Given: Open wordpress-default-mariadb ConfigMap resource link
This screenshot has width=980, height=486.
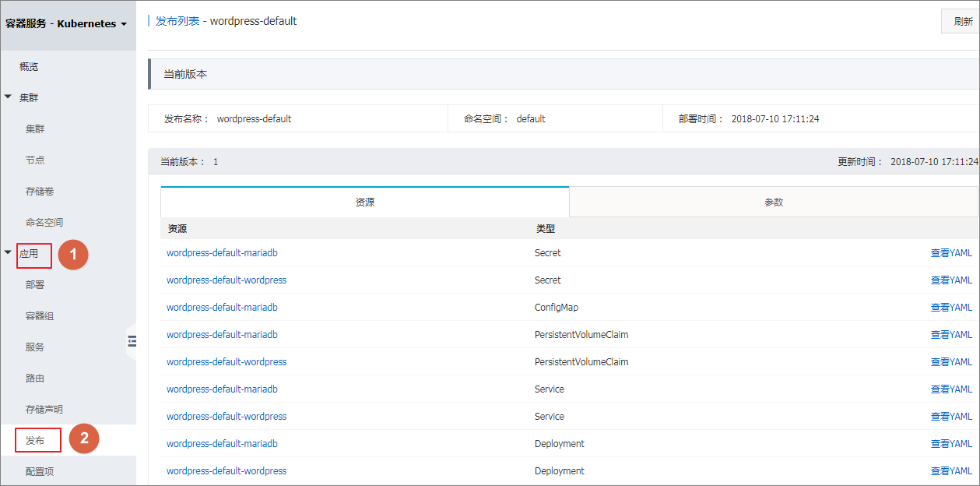Looking at the screenshot, I should pos(222,308).
